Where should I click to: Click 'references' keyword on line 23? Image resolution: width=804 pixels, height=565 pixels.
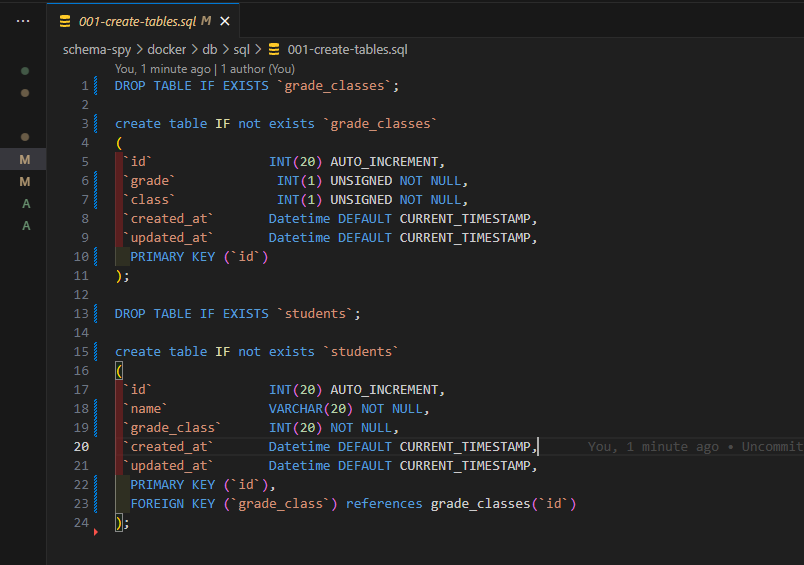point(384,503)
